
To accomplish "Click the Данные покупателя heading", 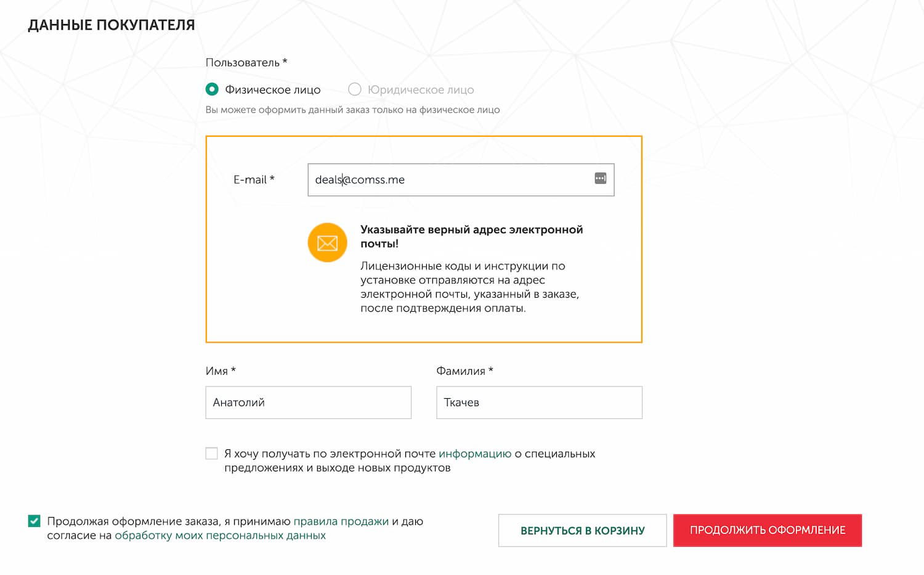I will (x=111, y=25).
